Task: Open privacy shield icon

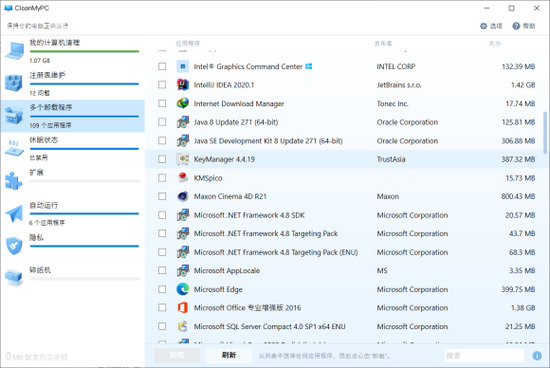Action: (x=14, y=246)
